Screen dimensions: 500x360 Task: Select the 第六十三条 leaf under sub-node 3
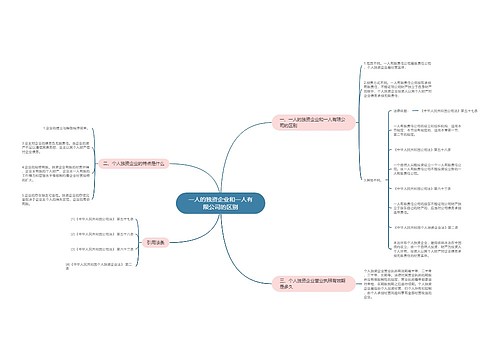422,188
